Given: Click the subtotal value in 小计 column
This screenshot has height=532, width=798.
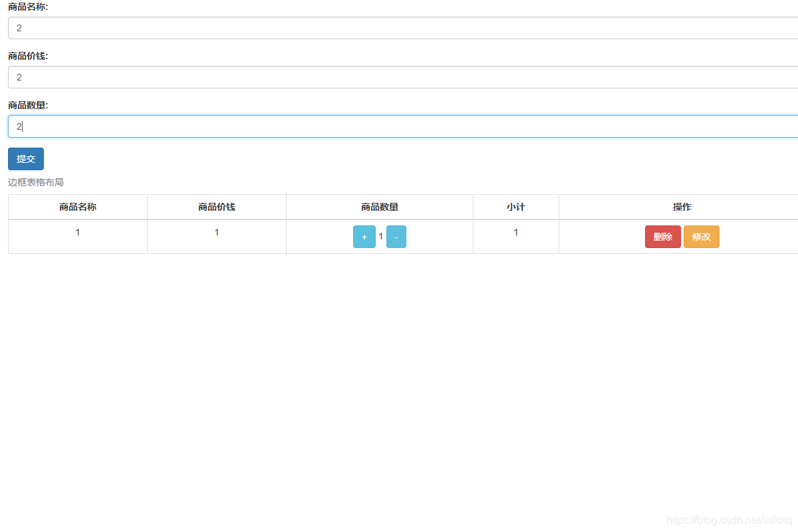Looking at the screenshot, I should (x=516, y=232).
